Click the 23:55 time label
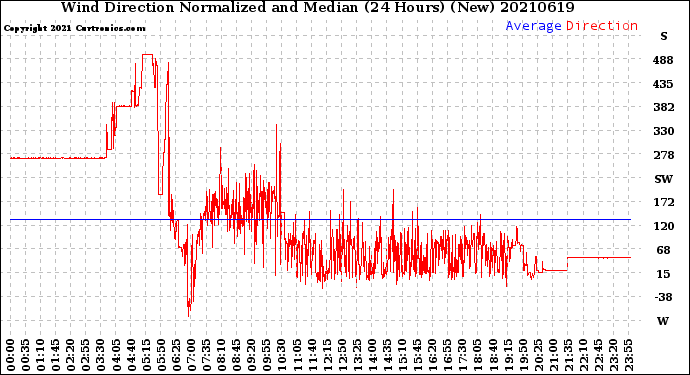This screenshot has width=690, height=375. pos(630,355)
